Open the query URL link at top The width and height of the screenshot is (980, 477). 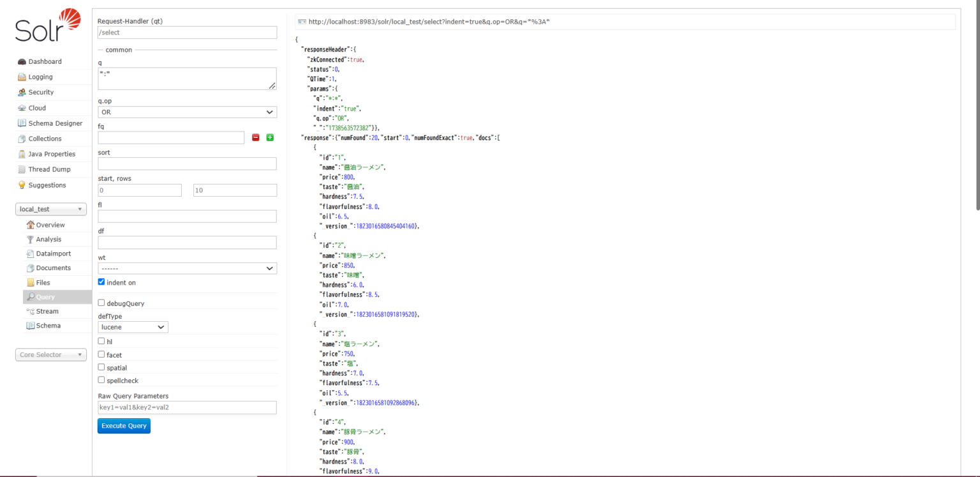pos(429,22)
